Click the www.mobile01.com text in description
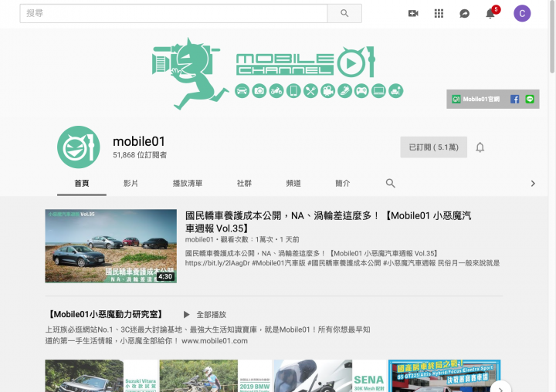The width and height of the screenshot is (556, 392). (x=215, y=341)
